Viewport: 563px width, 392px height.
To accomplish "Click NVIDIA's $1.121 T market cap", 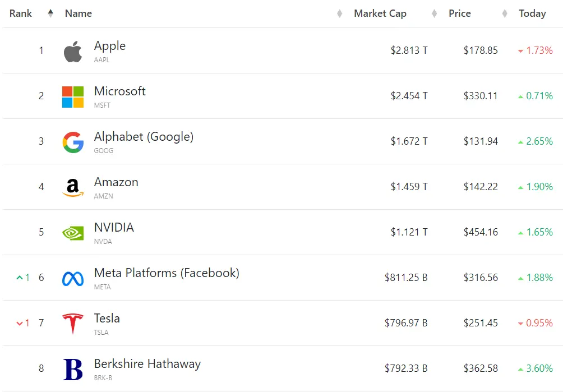I will (x=409, y=232).
